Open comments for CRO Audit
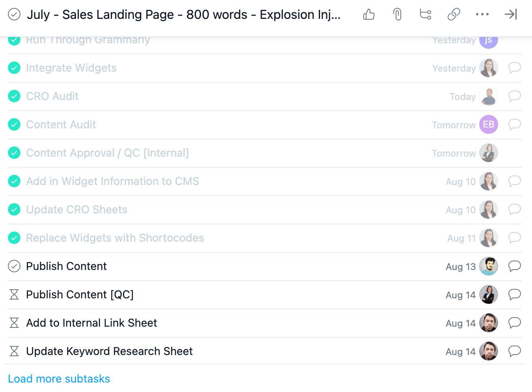This screenshot has width=532, height=392. click(x=515, y=96)
